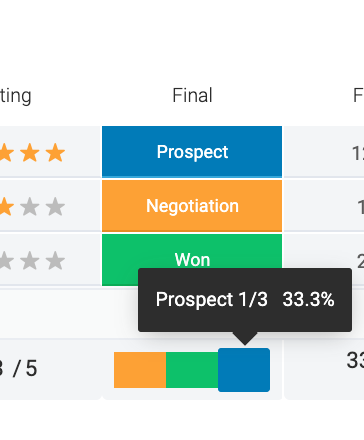Click the partially visible header right of Final
The width and height of the screenshot is (364, 440).
click(x=359, y=95)
